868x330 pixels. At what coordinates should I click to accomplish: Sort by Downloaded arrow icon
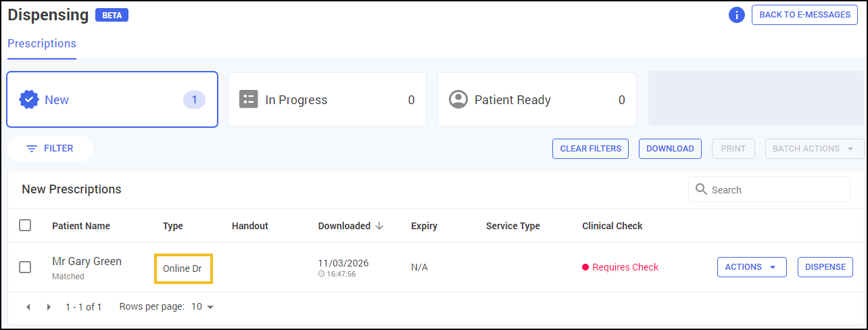(379, 226)
